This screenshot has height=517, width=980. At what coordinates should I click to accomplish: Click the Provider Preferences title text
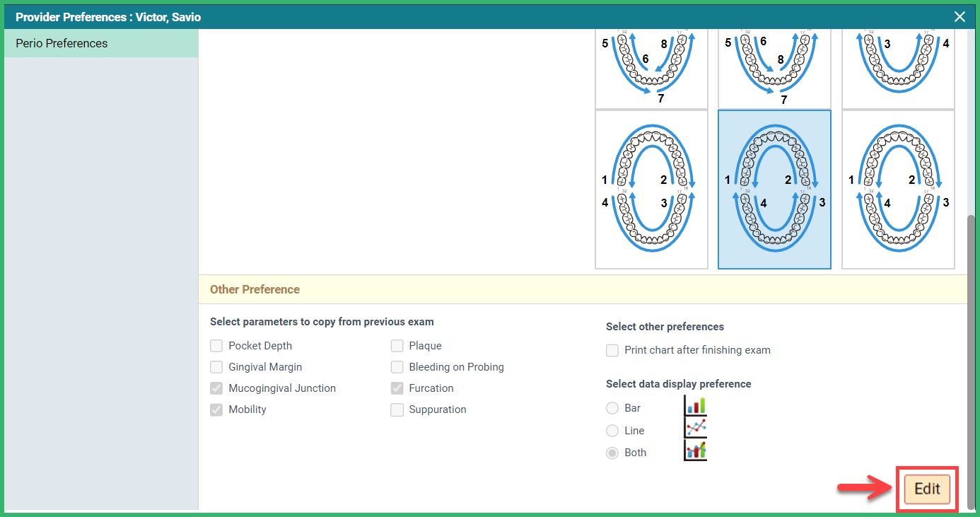pos(108,17)
